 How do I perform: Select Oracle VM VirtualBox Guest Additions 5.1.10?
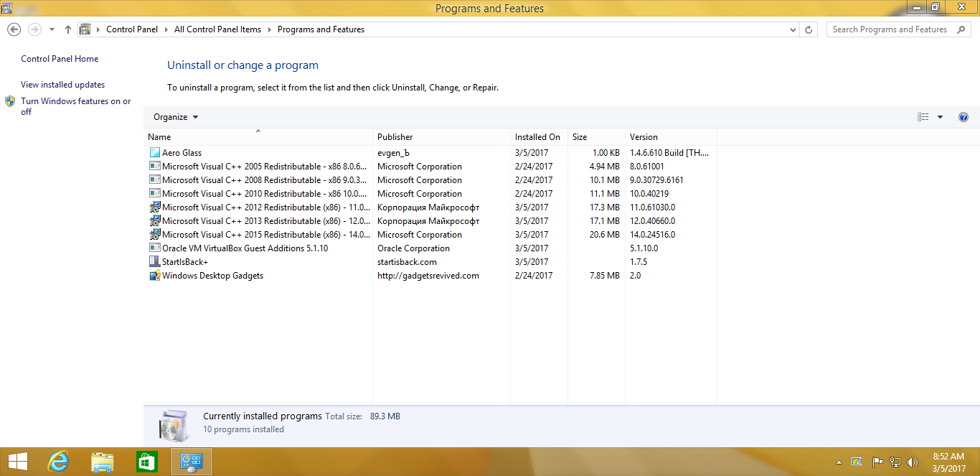click(245, 248)
